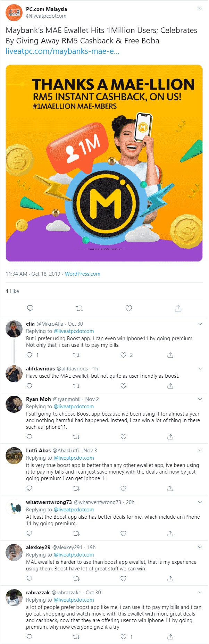
Task: Like rabrazzak's reply with 1 like
Action: [123, 637]
